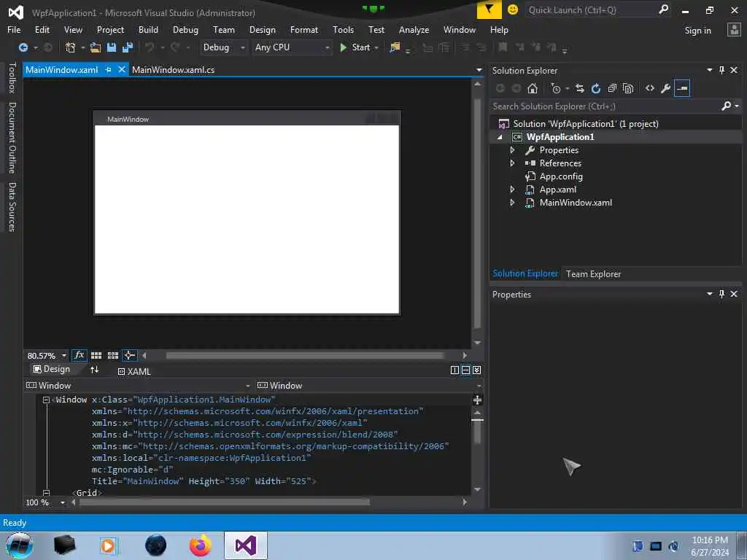The height and width of the screenshot is (560, 747).
Task: Collapse the WpfApplication1 project node
Action: [500, 137]
